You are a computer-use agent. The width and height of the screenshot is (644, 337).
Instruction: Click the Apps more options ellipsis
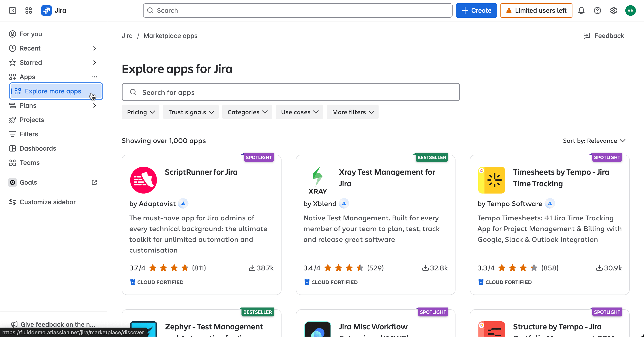coord(94,77)
